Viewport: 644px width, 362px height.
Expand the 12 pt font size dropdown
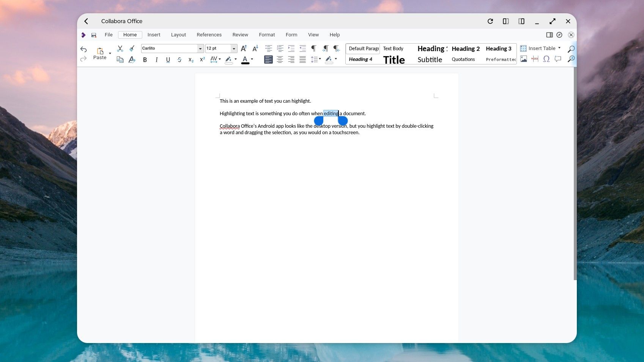click(234, 49)
